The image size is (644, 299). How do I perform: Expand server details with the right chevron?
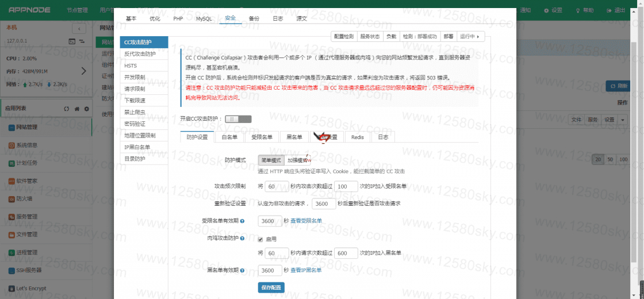pos(84,71)
